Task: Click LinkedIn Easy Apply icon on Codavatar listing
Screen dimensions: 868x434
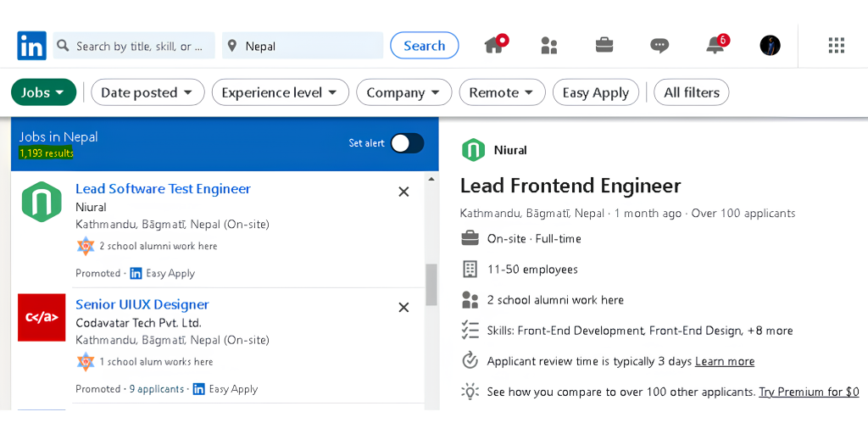Action: [198, 389]
